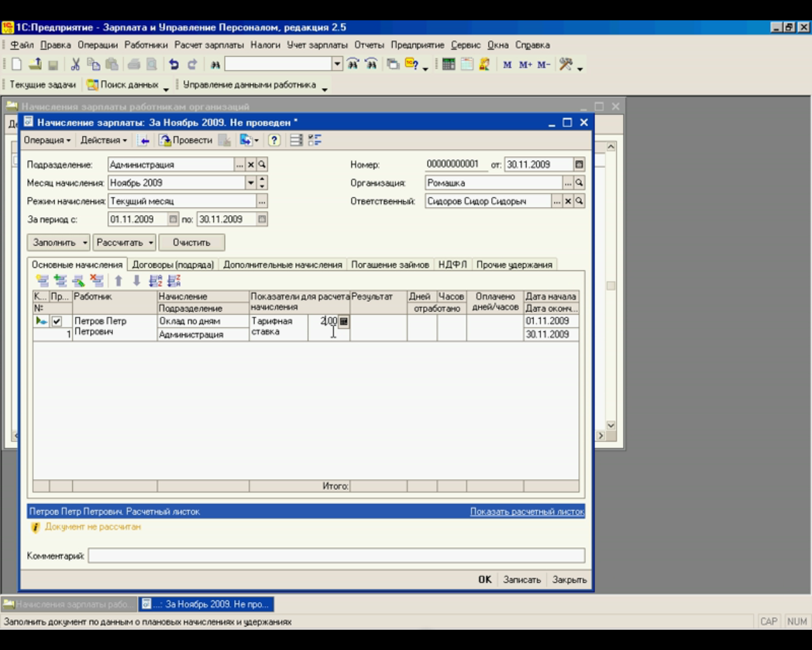
Task: Open the tools hammer-and-wrench icon
Action: pyautogui.click(x=566, y=64)
